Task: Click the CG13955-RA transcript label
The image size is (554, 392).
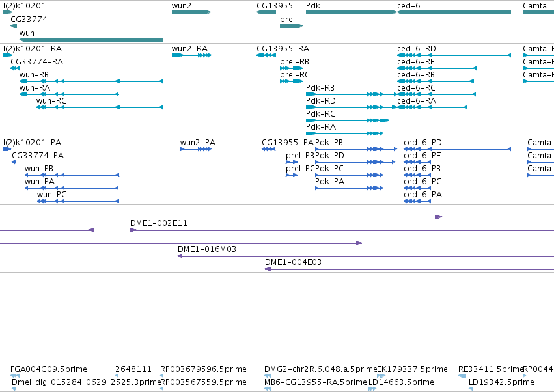Action: click(283, 48)
